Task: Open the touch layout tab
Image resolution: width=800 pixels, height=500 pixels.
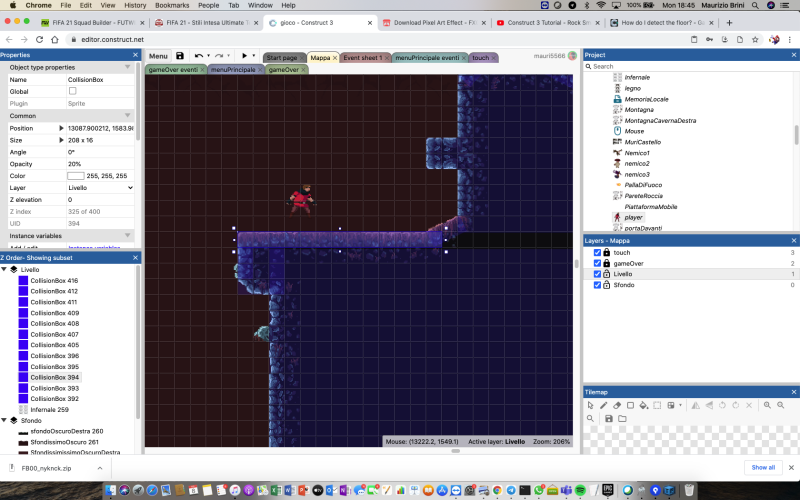Action: [480, 58]
